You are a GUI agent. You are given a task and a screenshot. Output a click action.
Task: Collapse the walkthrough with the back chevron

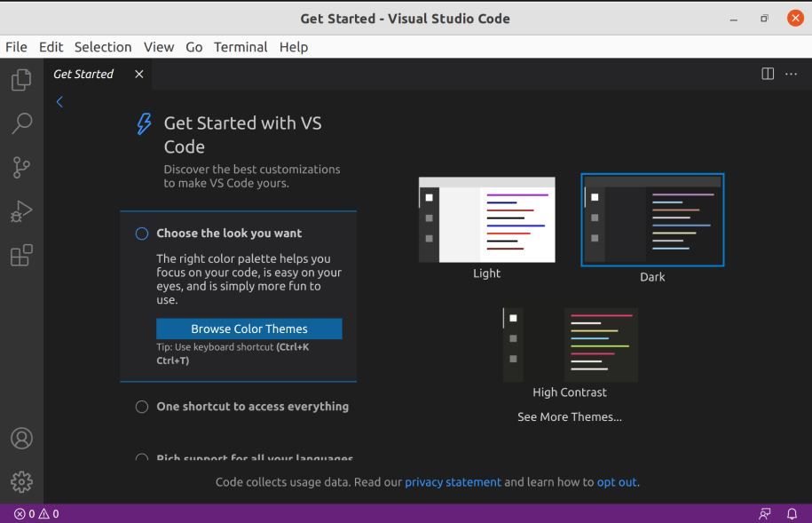59,101
